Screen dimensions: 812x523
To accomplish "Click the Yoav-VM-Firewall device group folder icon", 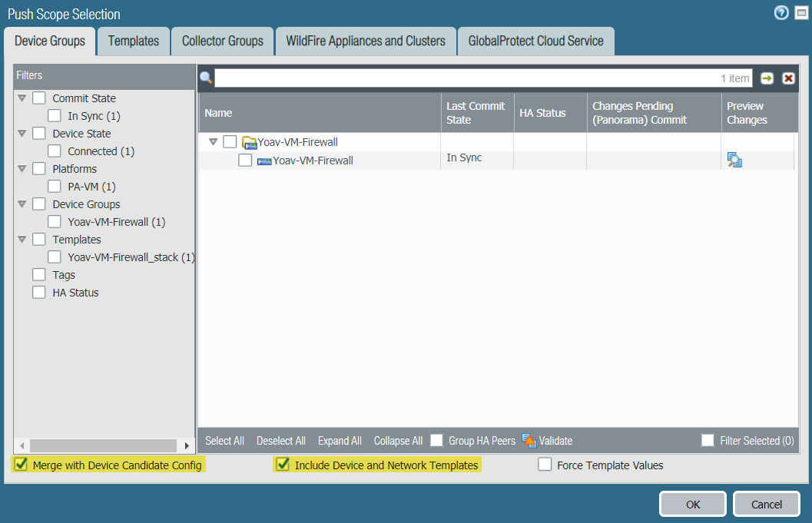I will tap(249, 142).
